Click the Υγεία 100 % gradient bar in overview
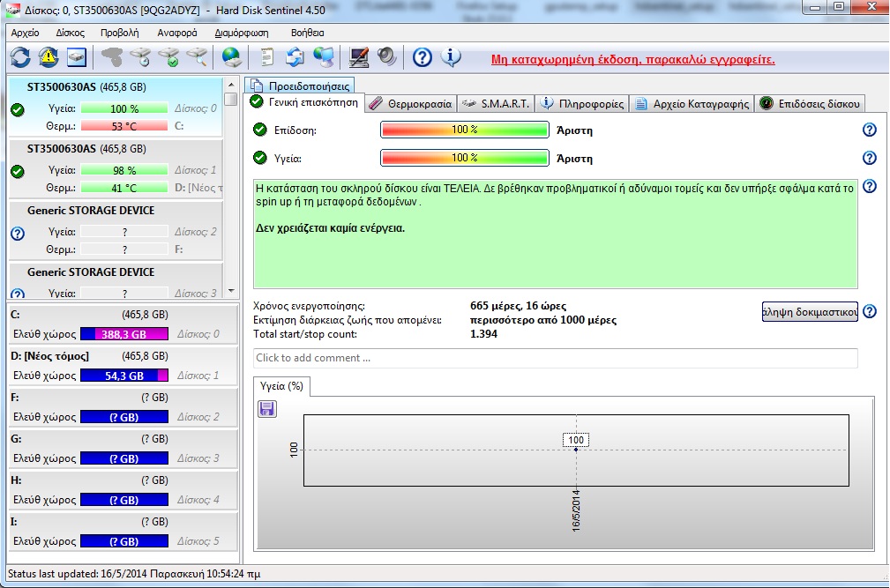This screenshot has width=890, height=588. click(x=464, y=158)
